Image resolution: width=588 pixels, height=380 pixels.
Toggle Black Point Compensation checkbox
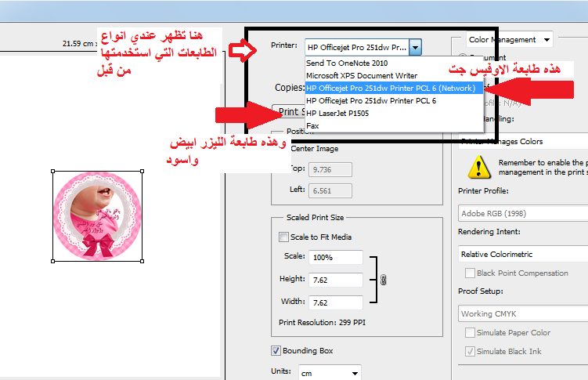470,273
